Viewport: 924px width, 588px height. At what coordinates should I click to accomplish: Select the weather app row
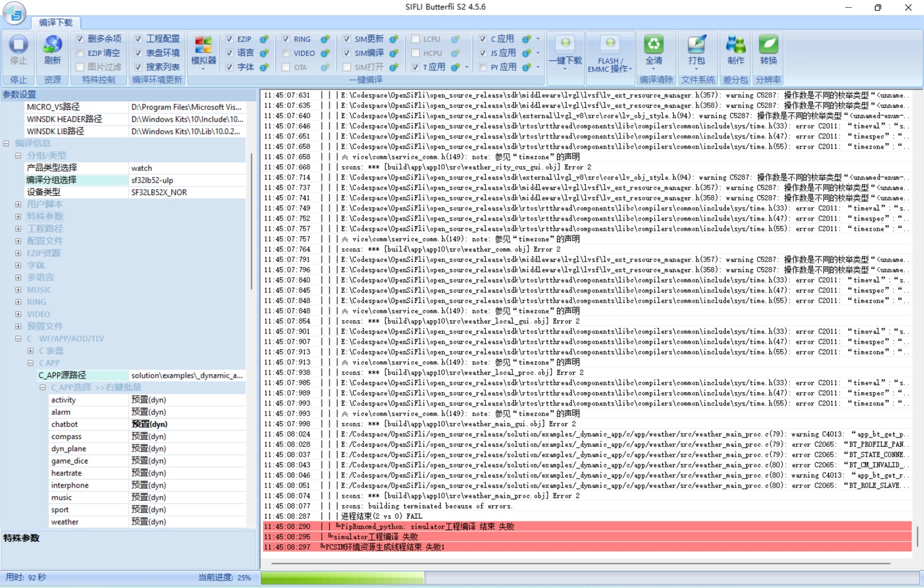tap(65, 522)
